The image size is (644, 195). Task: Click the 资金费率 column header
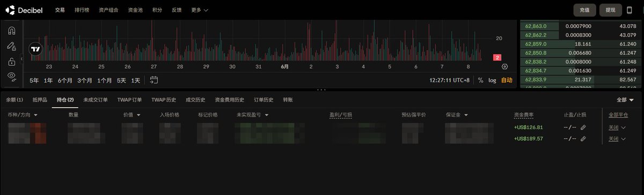(523, 115)
